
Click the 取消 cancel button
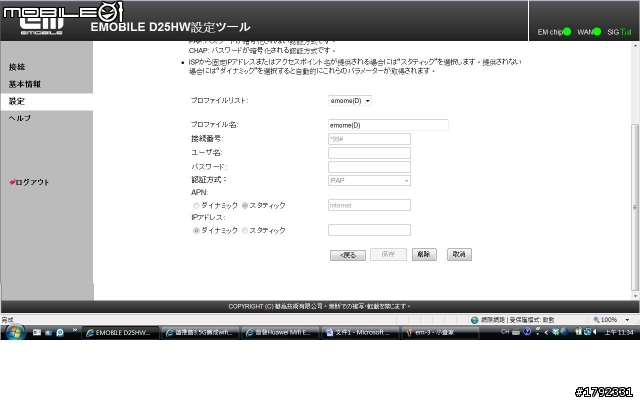coord(459,254)
